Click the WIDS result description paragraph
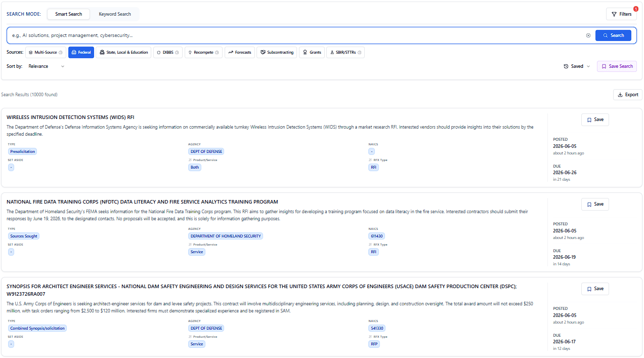Screen dimensions: 644x358 [x=270, y=131]
